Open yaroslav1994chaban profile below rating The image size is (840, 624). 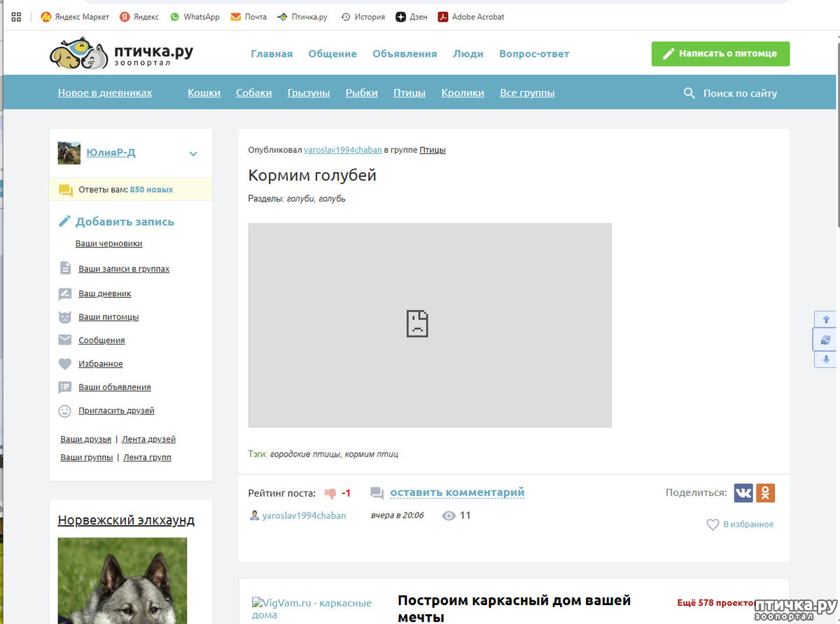coord(304,515)
